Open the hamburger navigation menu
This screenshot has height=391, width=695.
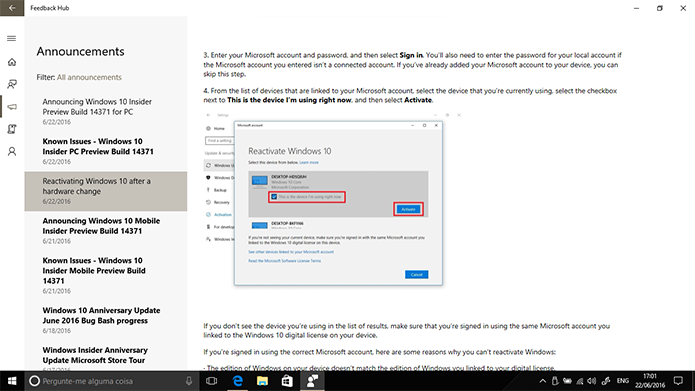coord(12,39)
